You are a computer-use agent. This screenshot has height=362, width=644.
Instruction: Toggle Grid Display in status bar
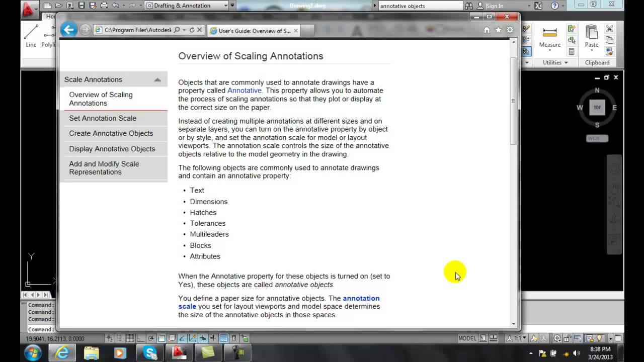[130, 338]
